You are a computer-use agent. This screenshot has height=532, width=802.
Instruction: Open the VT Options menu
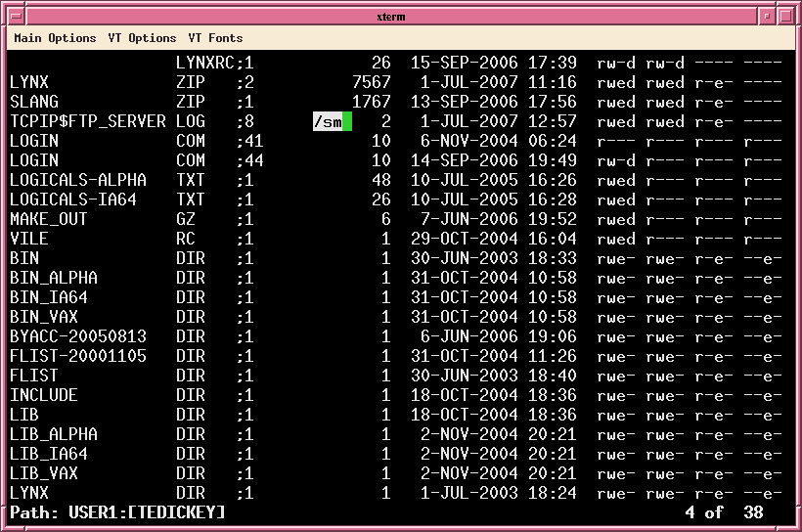(x=142, y=38)
